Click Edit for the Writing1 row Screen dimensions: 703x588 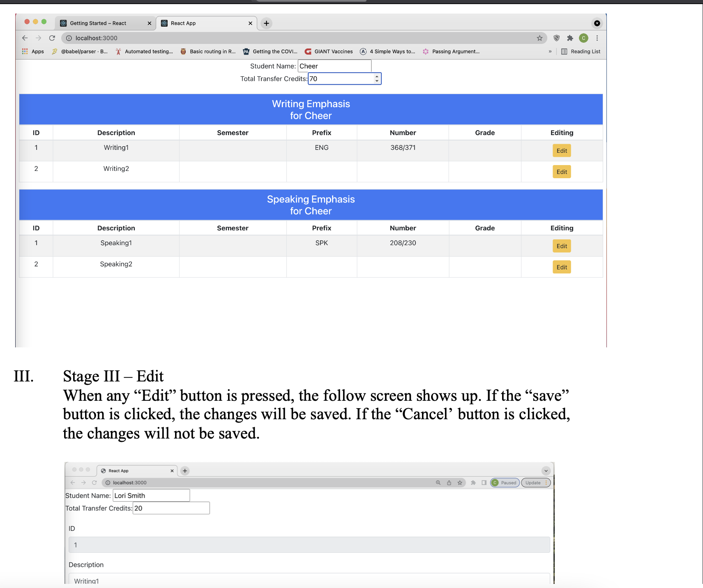point(562,151)
